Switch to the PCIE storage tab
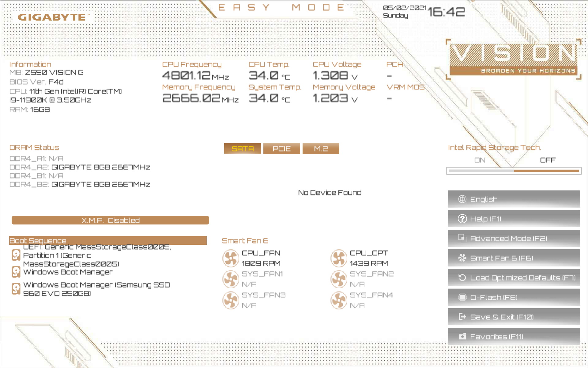 click(281, 149)
